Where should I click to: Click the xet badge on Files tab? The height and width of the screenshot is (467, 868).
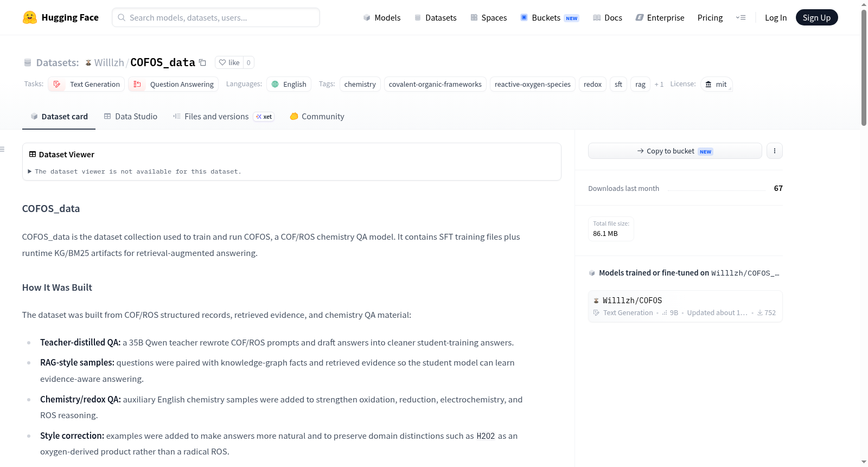[x=264, y=117]
